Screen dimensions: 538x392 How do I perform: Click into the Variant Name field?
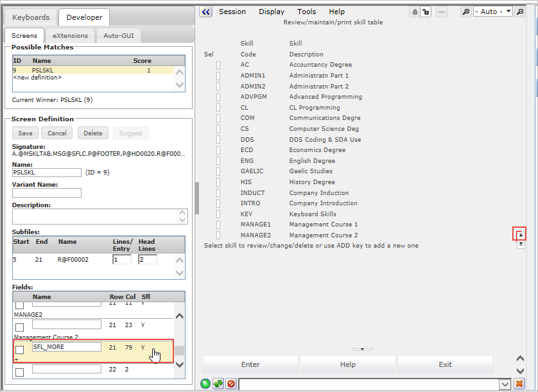click(x=47, y=192)
